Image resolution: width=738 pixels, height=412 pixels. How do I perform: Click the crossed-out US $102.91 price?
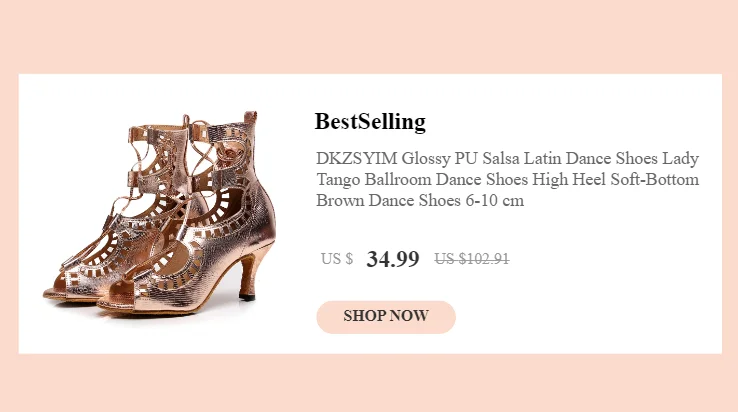[x=472, y=259]
